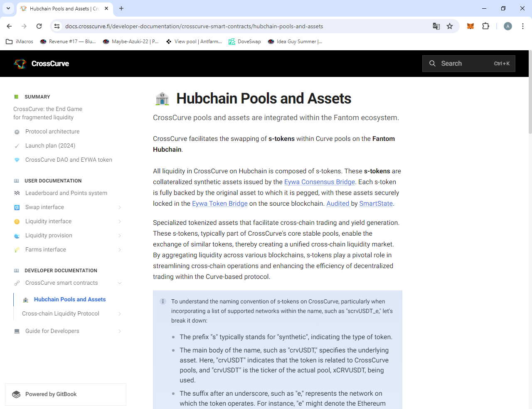The image size is (532, 409).
Task: Open Protocol architecture page
Action: pos(52,131)
